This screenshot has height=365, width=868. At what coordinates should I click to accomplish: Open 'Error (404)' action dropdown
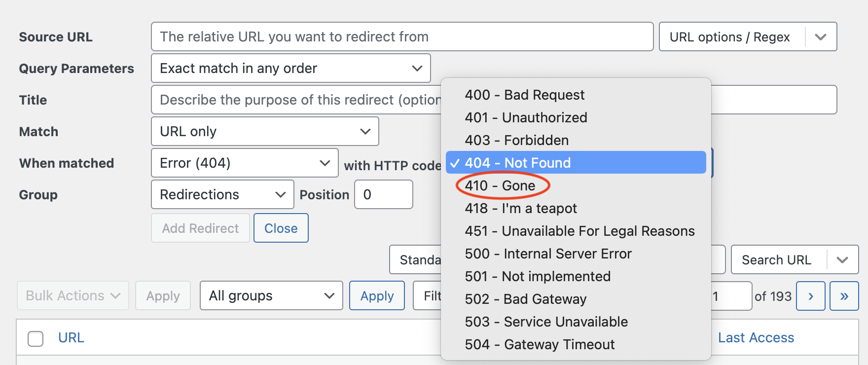pyautogui.click(x=245, y=163)
